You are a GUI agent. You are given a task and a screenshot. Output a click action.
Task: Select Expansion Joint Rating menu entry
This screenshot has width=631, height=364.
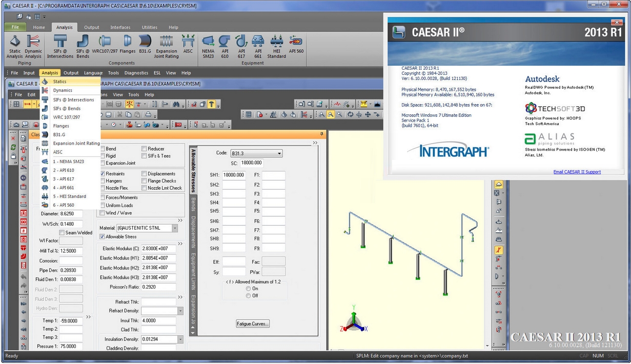click(71, 144)
